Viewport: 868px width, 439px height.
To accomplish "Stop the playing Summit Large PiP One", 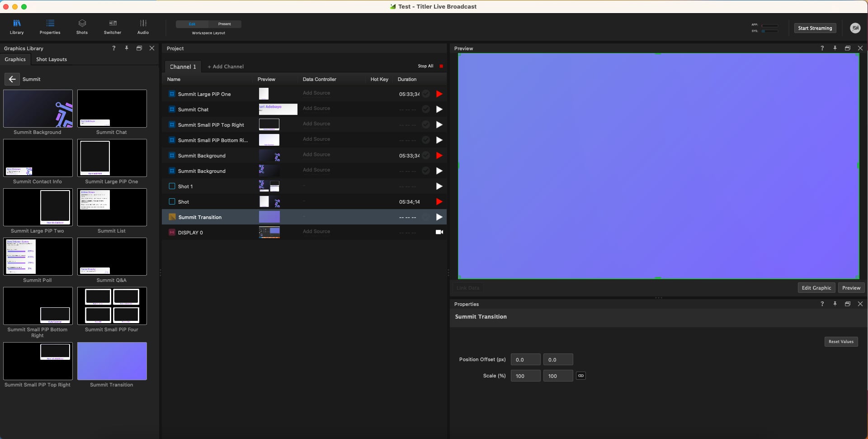I will coord(439,94).
